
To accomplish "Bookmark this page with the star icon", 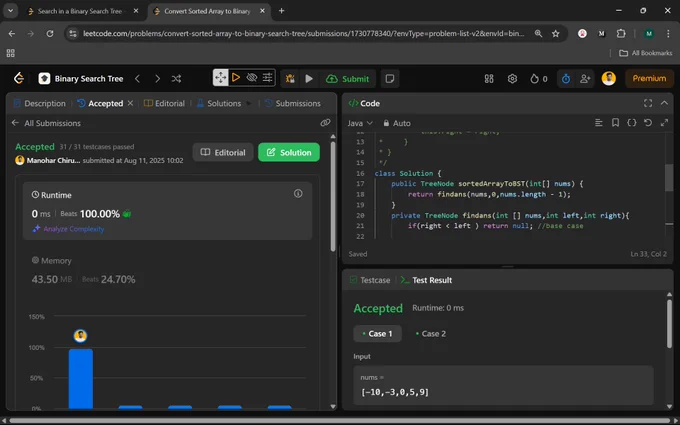I will [x=556, y=33].
